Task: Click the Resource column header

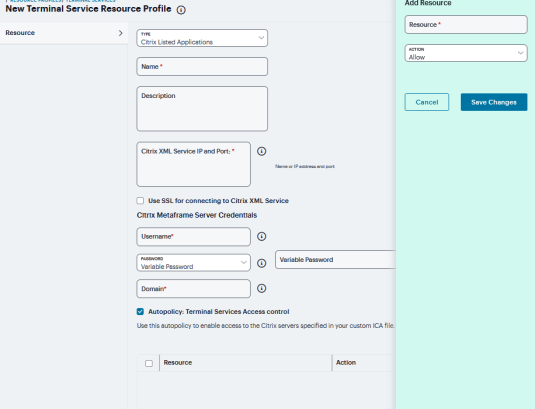Action: pos(178,363)
